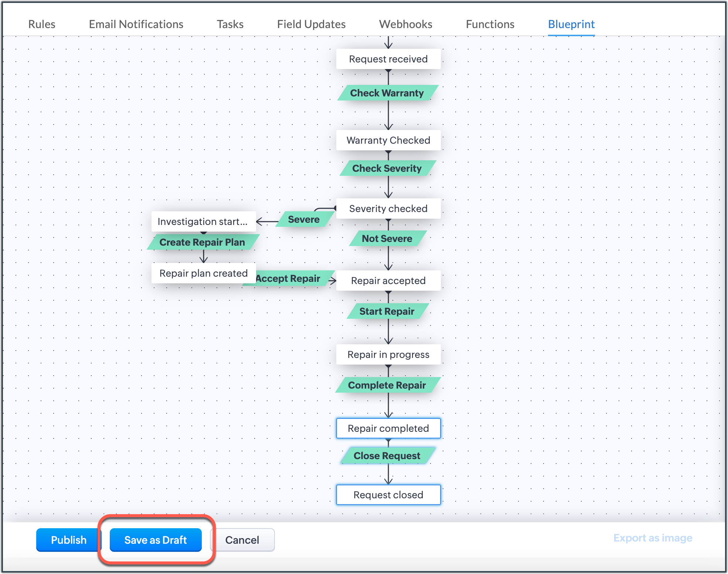Image resolution: width=728 pixels, height=574 pixels.
Task: Select the Check Warranty transition
Action: (x=387, y=93)
